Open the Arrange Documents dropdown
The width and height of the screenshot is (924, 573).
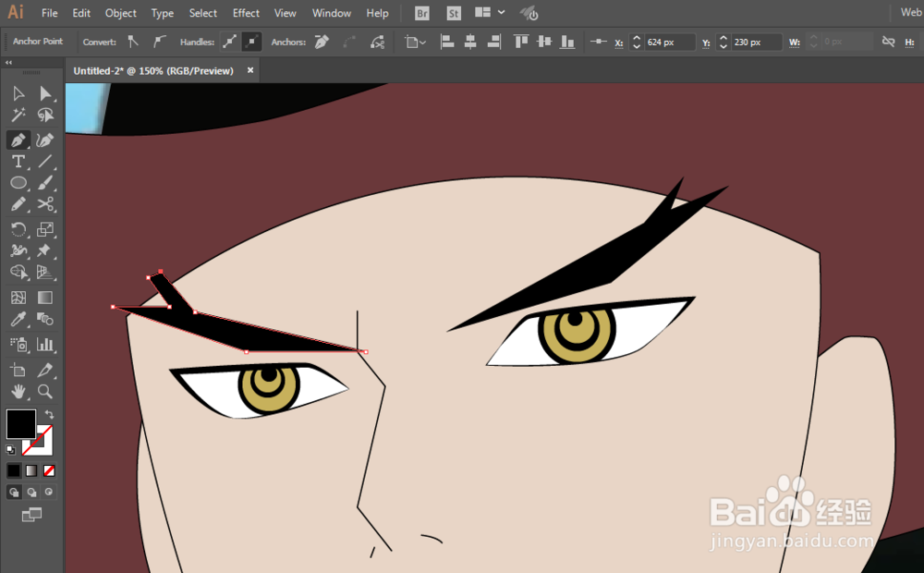[x=490, y=12]
